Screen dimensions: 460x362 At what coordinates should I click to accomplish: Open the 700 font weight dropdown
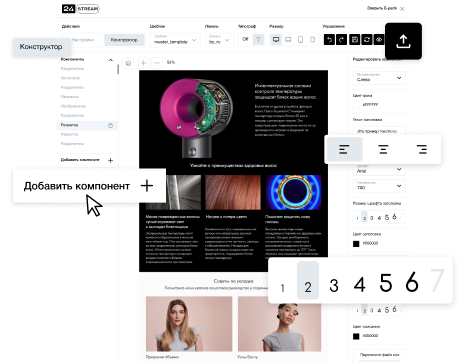pos(379,186)
